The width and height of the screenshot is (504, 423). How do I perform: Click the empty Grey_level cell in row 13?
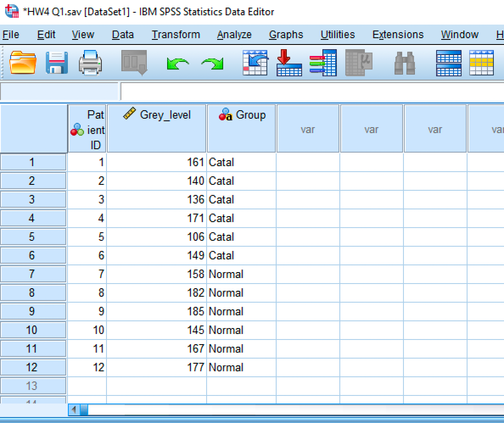(157, 386)
